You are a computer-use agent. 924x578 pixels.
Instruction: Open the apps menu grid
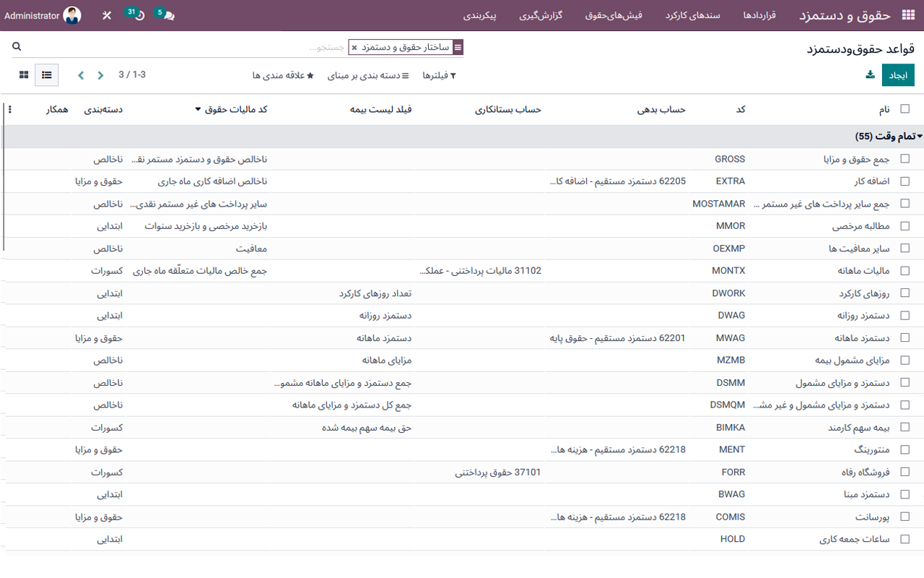tap(908, 14)
